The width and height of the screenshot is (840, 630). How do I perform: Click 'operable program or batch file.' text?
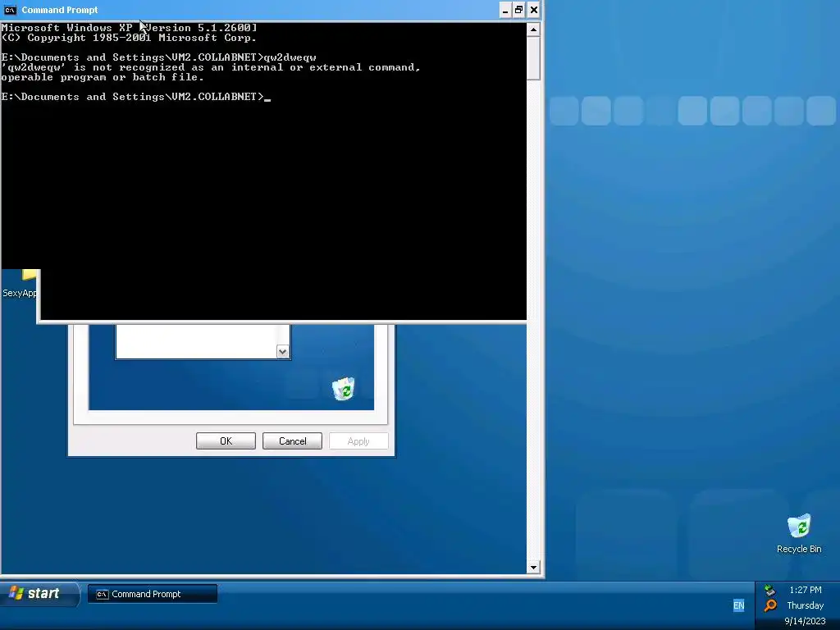pyautogui.click(x=103, y=78)
